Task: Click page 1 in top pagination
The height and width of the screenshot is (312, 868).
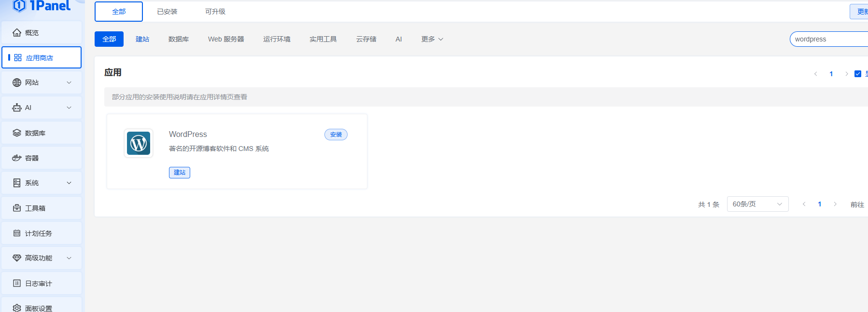Action: point(831,74)
